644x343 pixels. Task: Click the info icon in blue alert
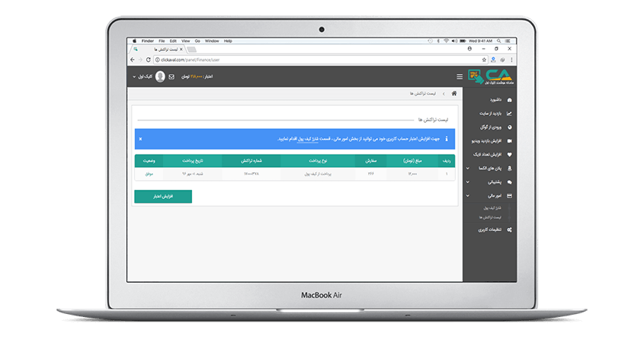pos(447,139)
